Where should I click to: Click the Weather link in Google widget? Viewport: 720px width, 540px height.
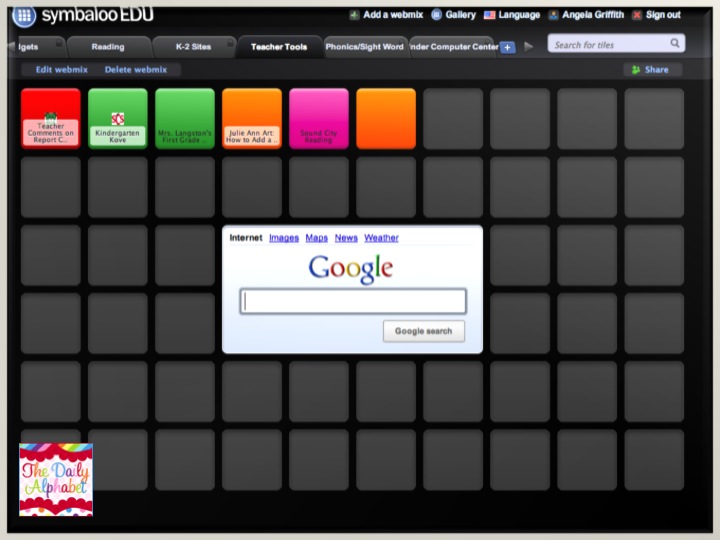point(381,238)
